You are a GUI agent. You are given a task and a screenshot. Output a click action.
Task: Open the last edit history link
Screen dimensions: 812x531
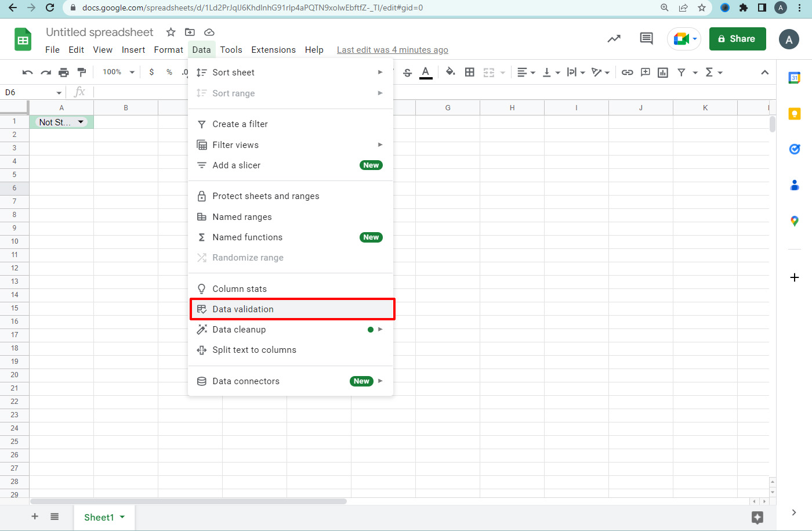(x=392, y=50)
